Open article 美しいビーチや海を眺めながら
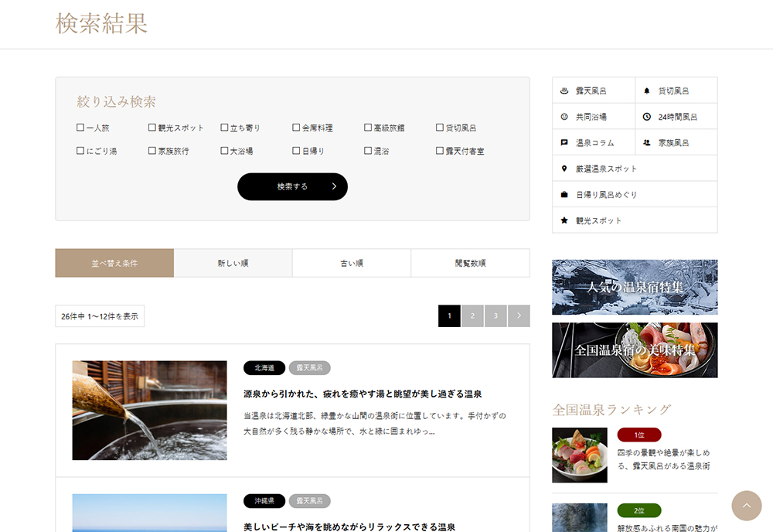 tap(349, 527)
